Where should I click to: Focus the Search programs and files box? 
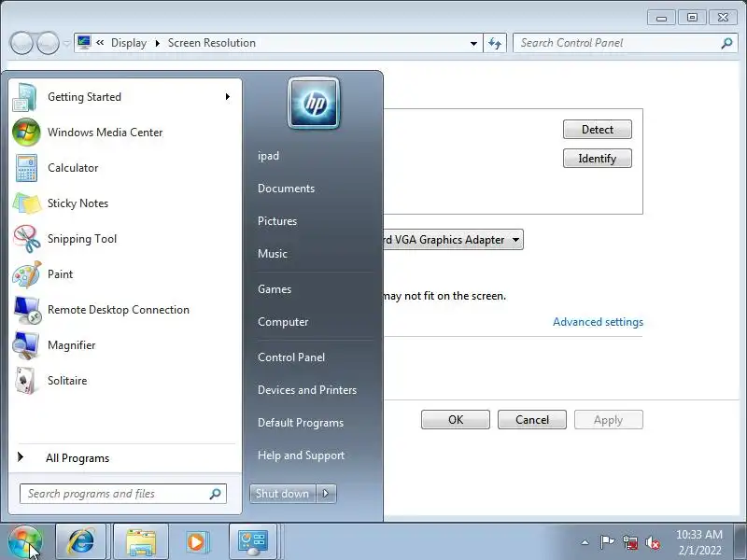click(123, 494)
